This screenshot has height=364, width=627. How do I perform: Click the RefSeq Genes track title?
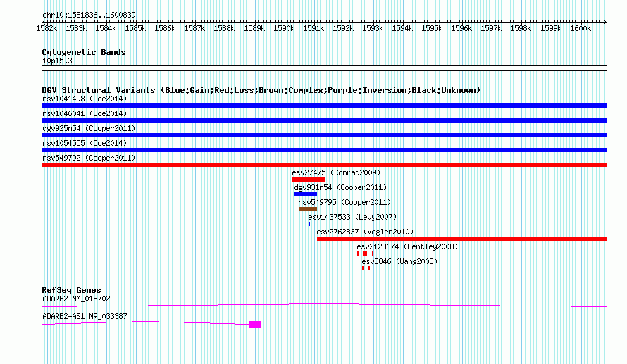click(72, 290)
